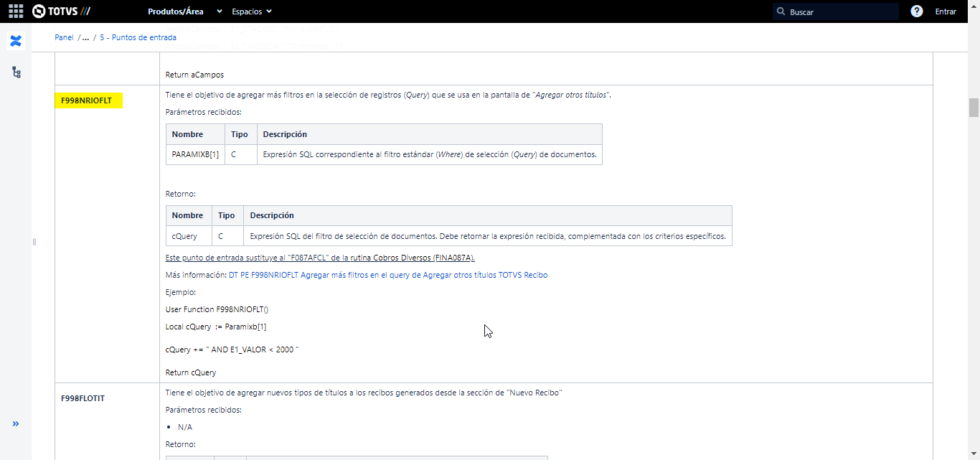The height and width of the screenshot is (460, 980).
Task: Open the help question mark icon
Action: [916, 11]
